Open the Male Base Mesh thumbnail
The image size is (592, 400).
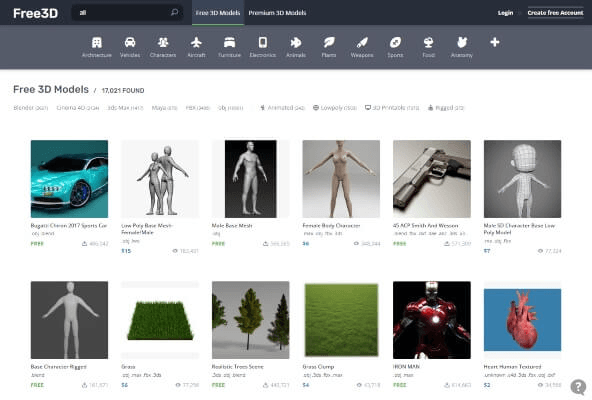pos(251,179)
